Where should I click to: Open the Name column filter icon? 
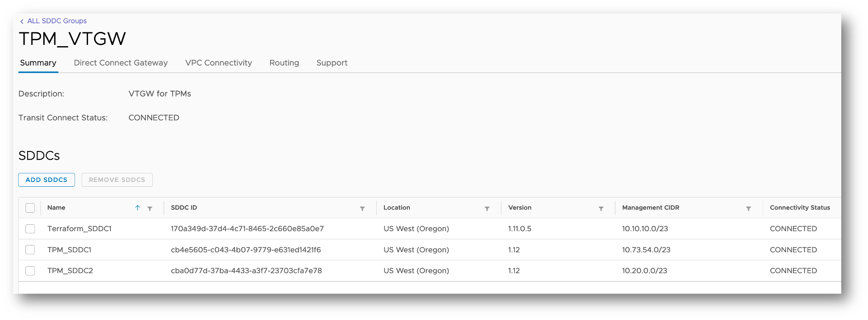pos(150,208)
